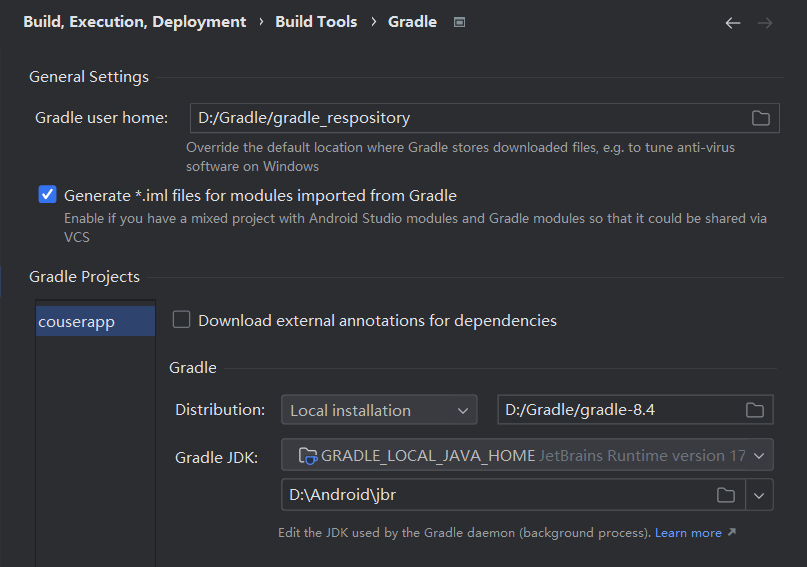Click the forward navigation arrow
Screen dimensions: 807x567
(765, 22)
